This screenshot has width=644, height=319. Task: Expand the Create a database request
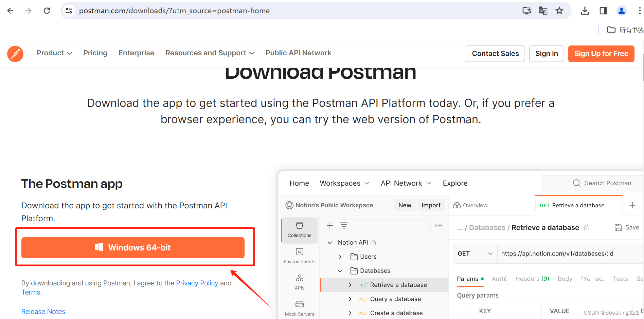click(350, 313)
